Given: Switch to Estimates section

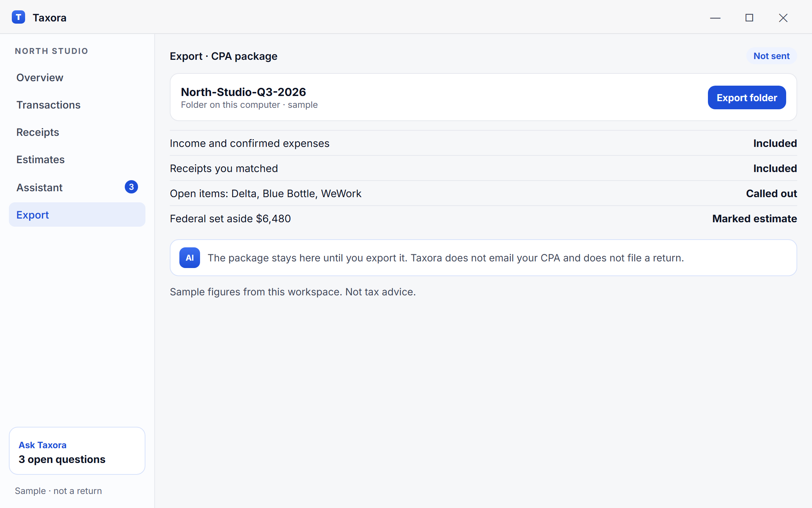Looking at the screenshot, I should pyautogui.click(x=77, y=159).
